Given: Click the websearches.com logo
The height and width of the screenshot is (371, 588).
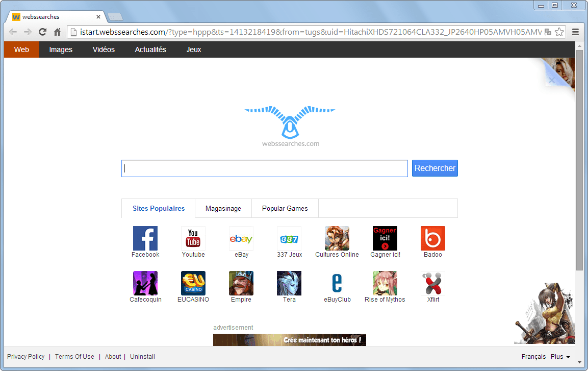Looking at the screenshot, I should tap(290, 127).
